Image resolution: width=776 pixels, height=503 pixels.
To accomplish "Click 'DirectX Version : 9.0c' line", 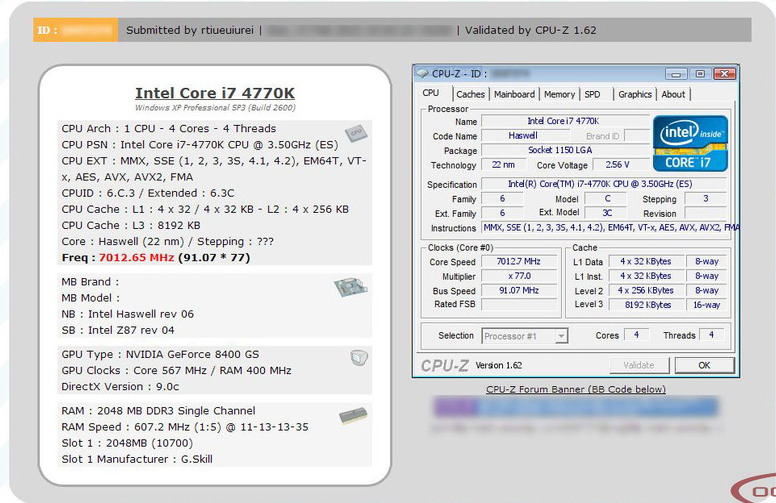I will pos(120,387).
